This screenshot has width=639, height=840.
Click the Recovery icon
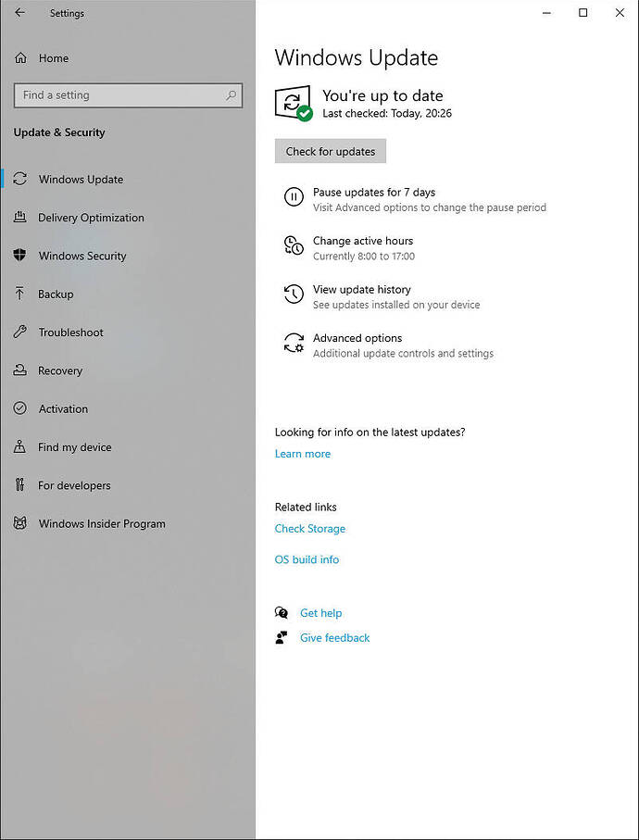19,370
